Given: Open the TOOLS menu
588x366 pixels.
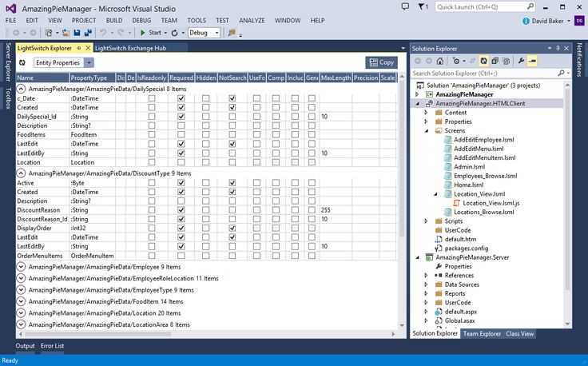Looking at the screenshot, I should point(197,20).
